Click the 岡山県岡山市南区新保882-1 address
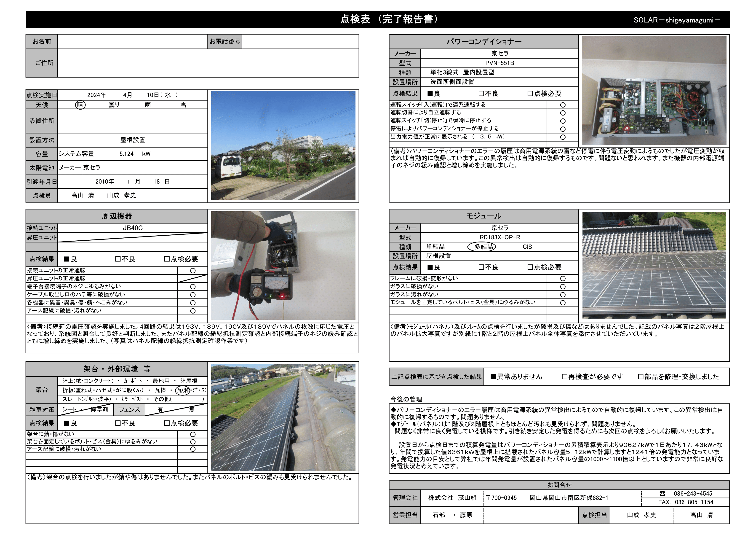This screenshot has width=756, height=535. tap(569, 498)
